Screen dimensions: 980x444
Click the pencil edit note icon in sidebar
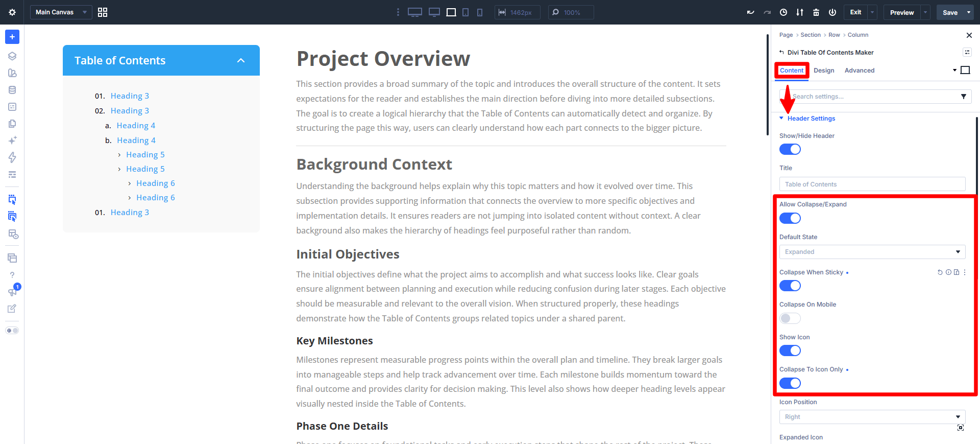12,309
